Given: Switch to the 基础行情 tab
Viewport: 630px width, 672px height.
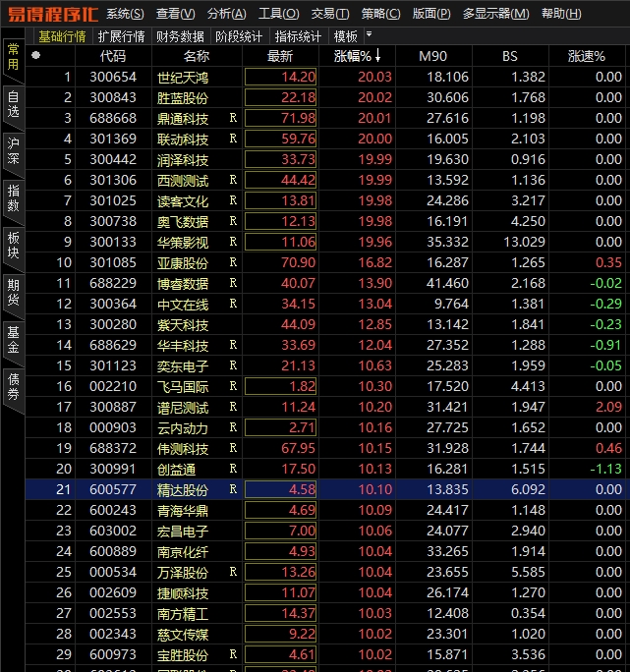Looking at the screenshot, I should pyautogui.click(x=63, y=36).
